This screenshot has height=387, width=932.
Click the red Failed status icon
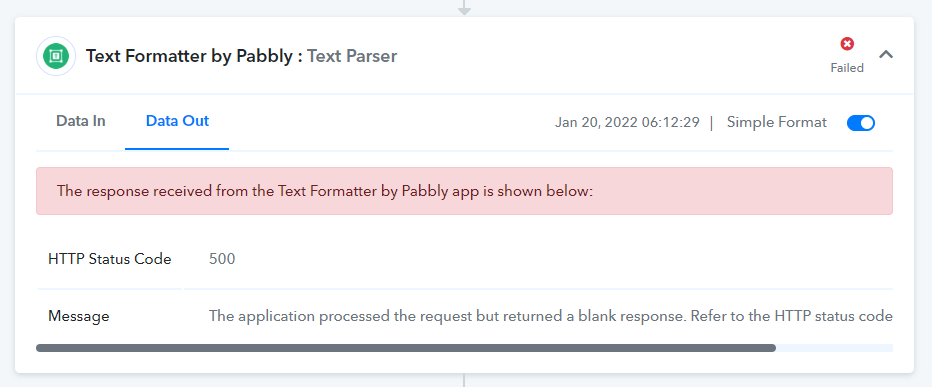click(x=847, y=43)
